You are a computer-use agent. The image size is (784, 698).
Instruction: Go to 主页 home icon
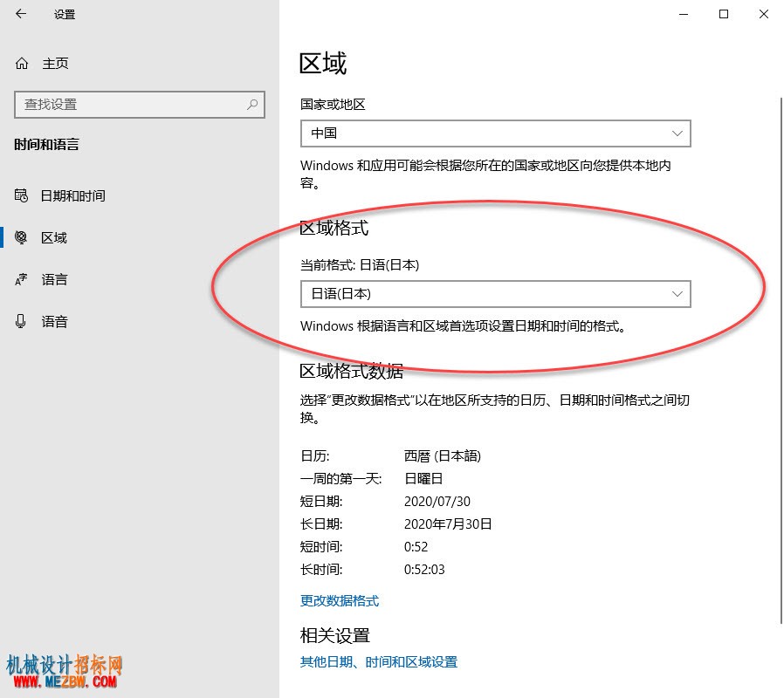coord(22,64)
